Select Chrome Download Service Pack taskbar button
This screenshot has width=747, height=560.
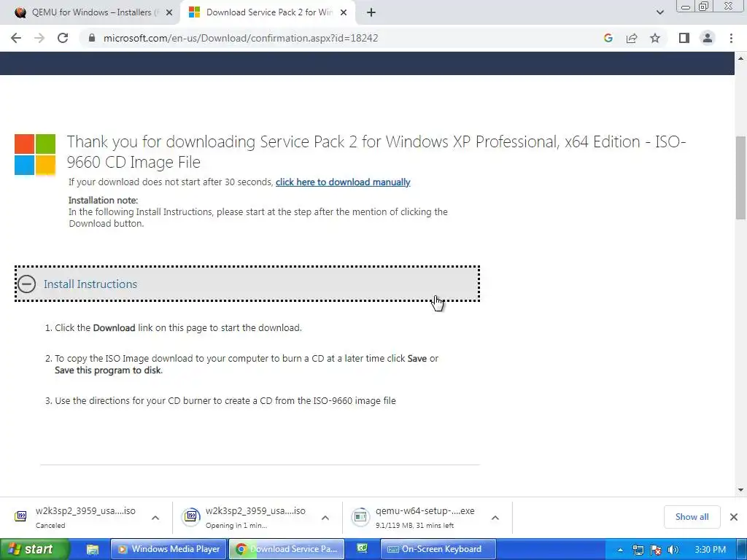286,549
